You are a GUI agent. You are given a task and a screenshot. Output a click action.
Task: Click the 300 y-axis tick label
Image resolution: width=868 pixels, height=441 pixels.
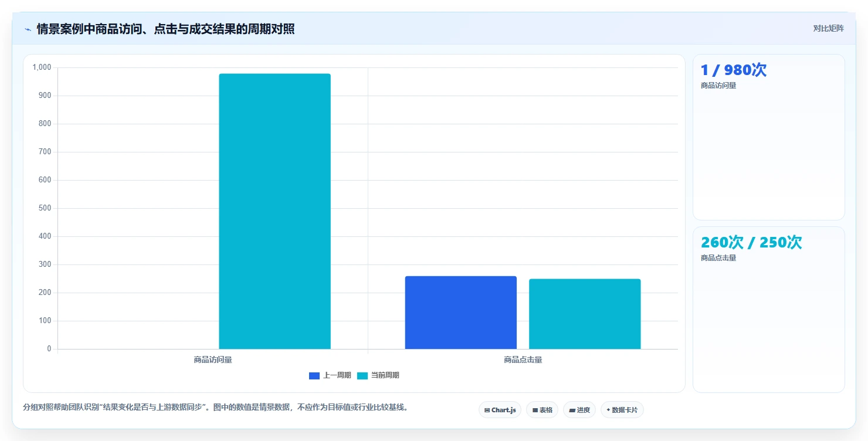pos(45,264)
